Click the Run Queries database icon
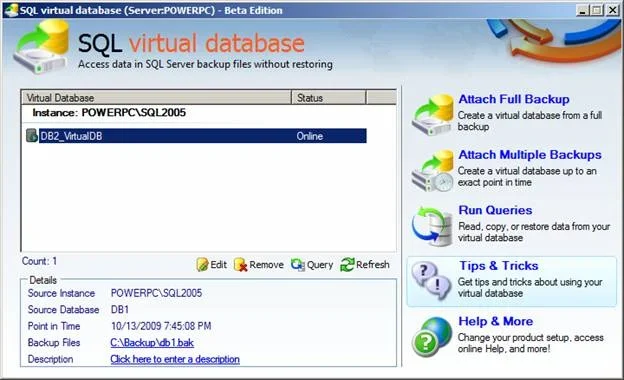The image size is (624, 380). pyautogui.click(x=433, y=226)
